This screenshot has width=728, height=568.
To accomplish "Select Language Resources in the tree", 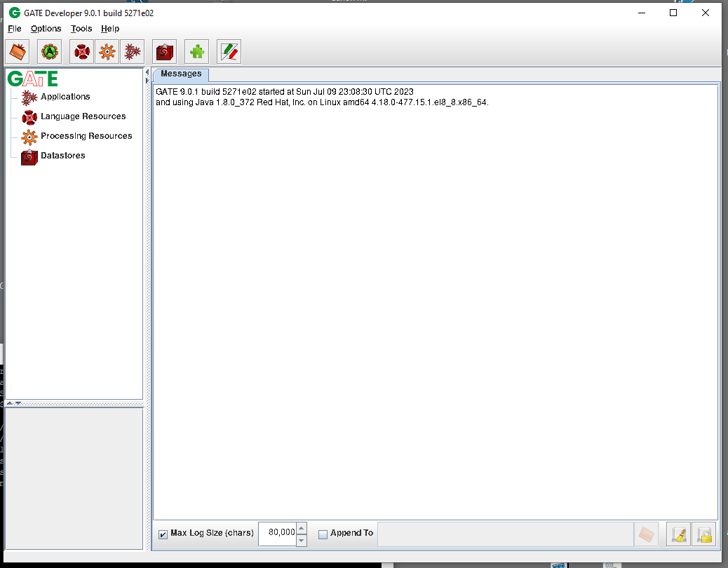I will (x=83, y=116).
